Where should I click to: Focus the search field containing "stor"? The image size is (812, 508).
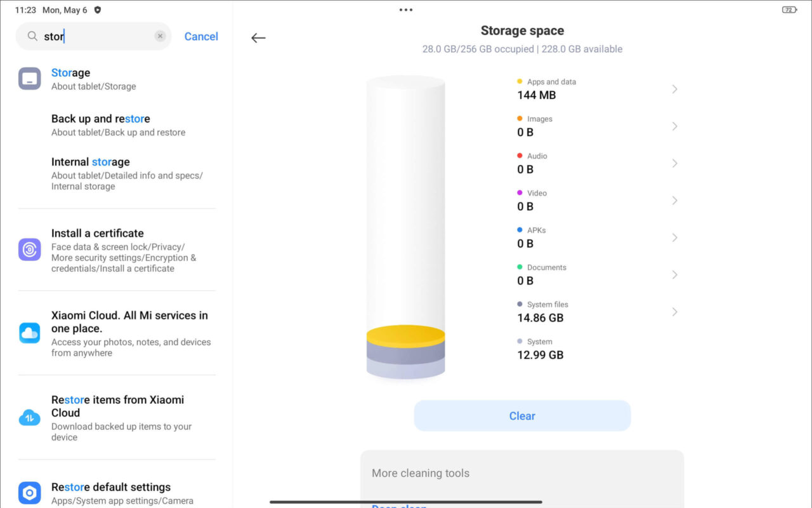coord(95,37)
